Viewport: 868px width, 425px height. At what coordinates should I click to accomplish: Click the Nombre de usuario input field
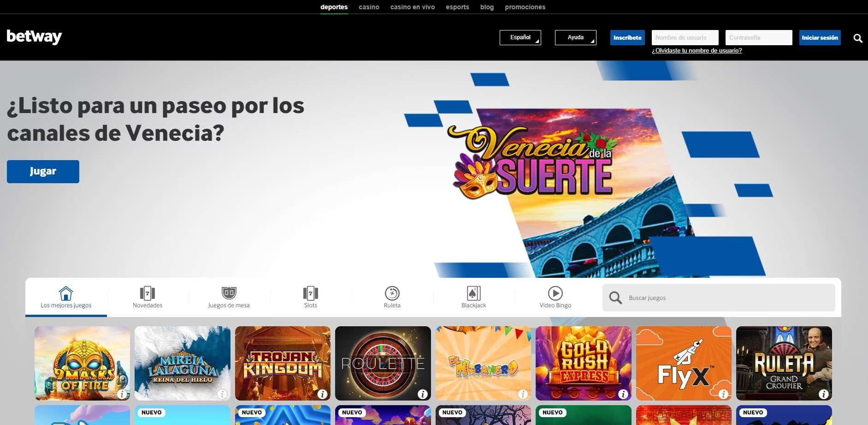tap(685, 37)
